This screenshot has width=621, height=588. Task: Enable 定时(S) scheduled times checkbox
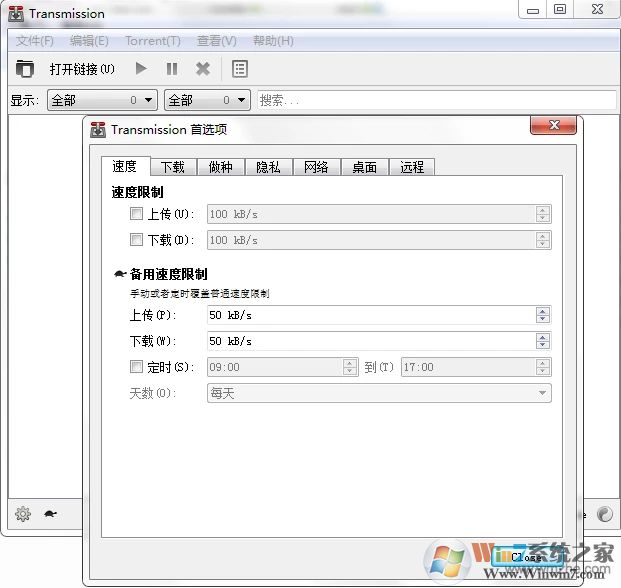click(x=136, y=367)
